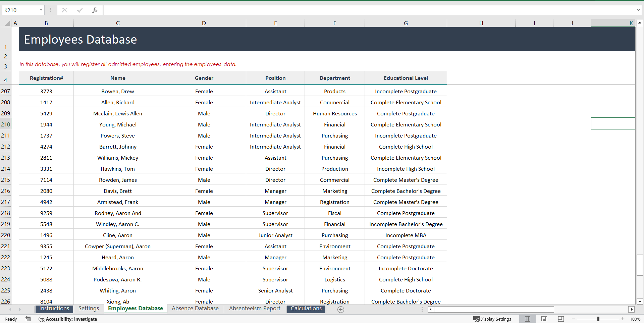
Task: Click the zoom slider handle
Action: [598, 319]
